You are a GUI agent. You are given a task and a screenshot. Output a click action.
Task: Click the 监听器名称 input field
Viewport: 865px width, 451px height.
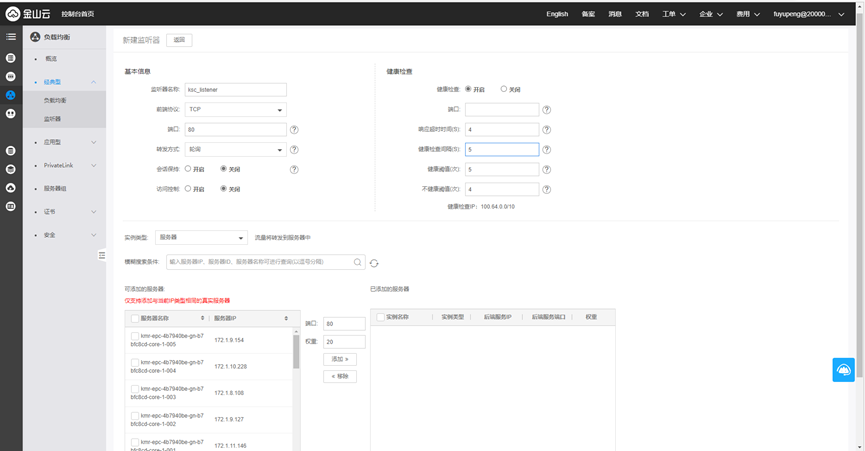coord(236,89)
